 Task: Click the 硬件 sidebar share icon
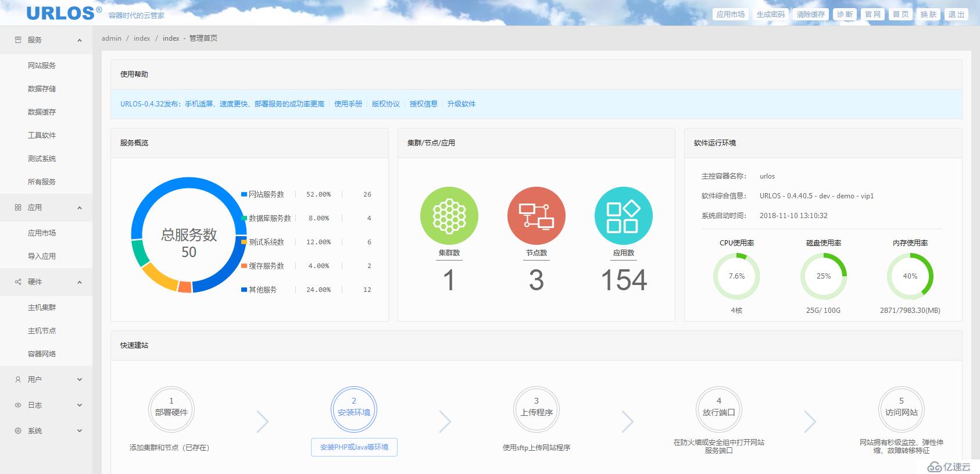click(x=18, y=282)
